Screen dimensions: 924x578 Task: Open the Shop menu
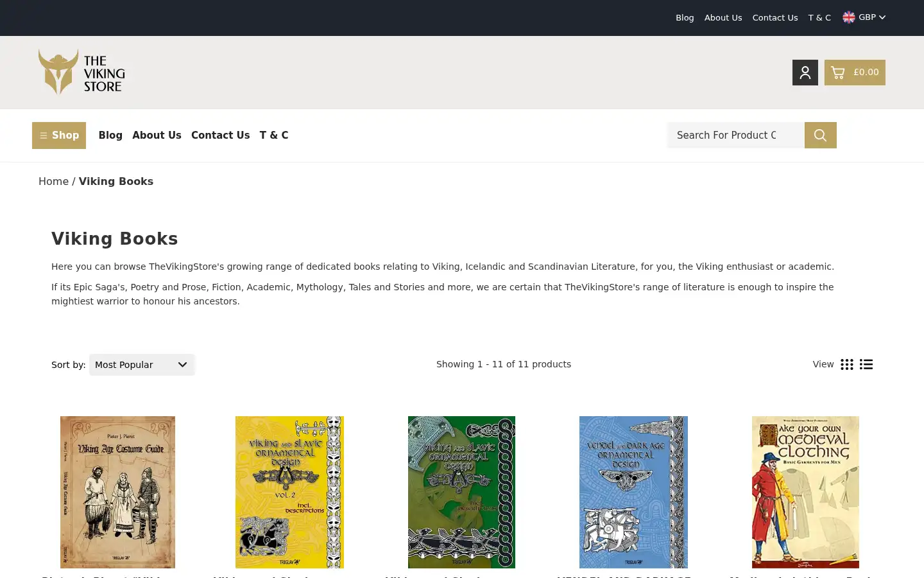click(x=59, y=136)
